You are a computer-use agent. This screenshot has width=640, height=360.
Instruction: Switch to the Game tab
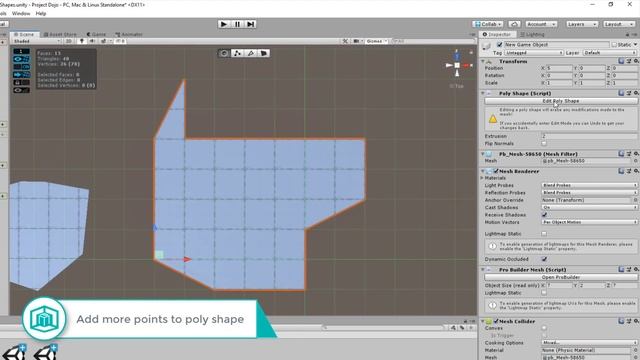coord(96,34)
